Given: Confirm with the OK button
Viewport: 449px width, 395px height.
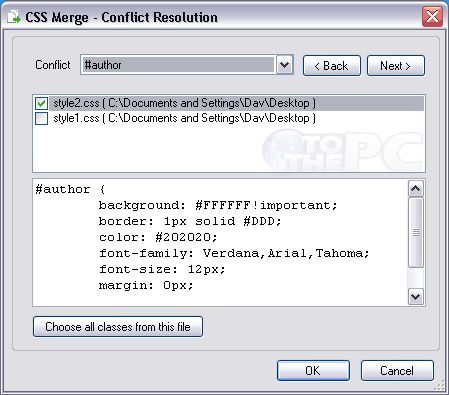Looking at the screenshot, I should 313,370.
